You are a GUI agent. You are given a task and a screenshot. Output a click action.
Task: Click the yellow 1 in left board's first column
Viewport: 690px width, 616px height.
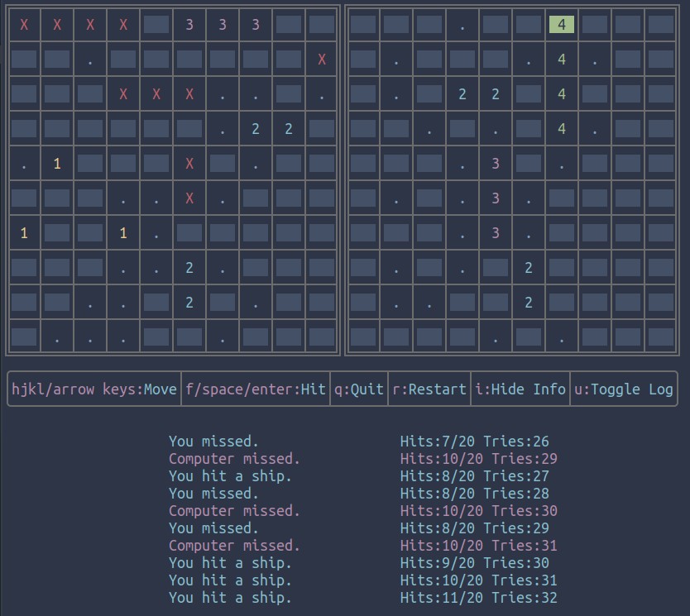tap(24, 233)
